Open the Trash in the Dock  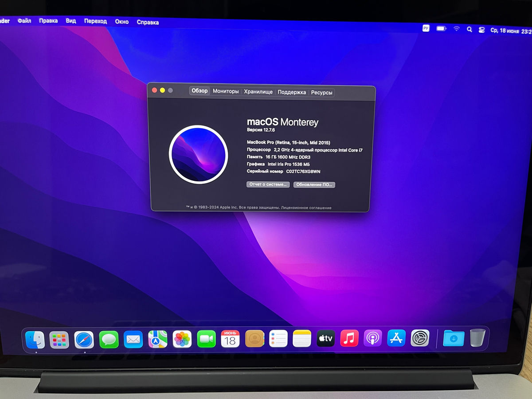(477, 338)
